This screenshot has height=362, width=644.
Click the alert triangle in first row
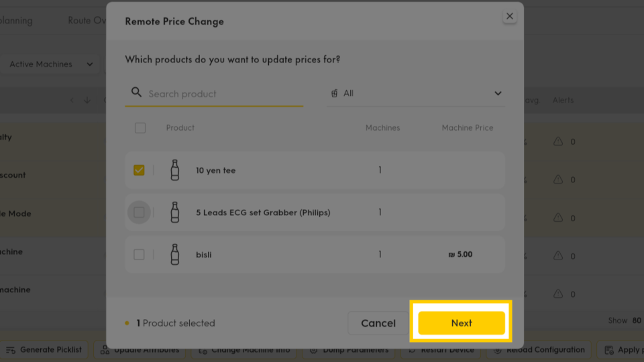[x=557, y=141]
